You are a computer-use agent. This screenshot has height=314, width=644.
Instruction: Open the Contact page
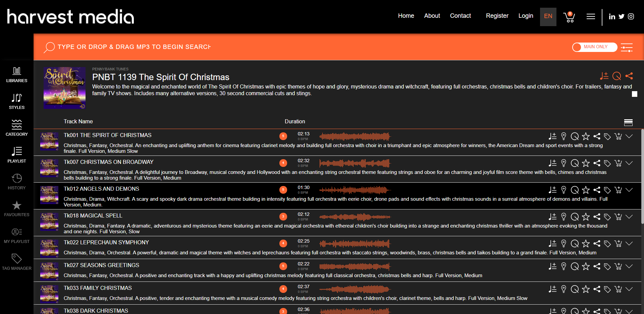coord(461,16)
